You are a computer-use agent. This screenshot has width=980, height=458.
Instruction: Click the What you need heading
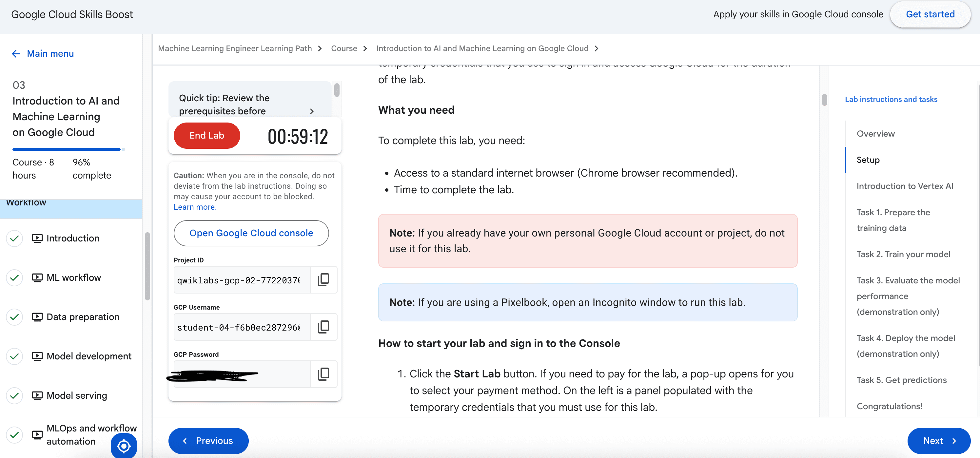416,110
